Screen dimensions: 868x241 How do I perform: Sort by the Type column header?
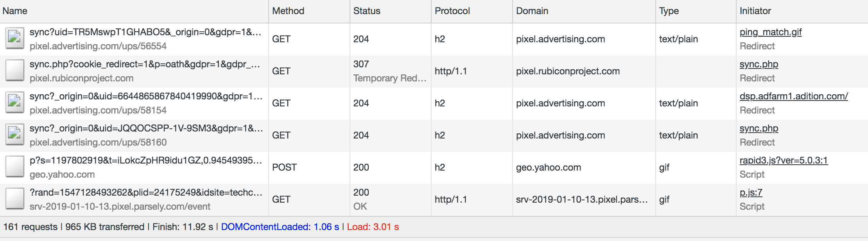click(696, 11)
